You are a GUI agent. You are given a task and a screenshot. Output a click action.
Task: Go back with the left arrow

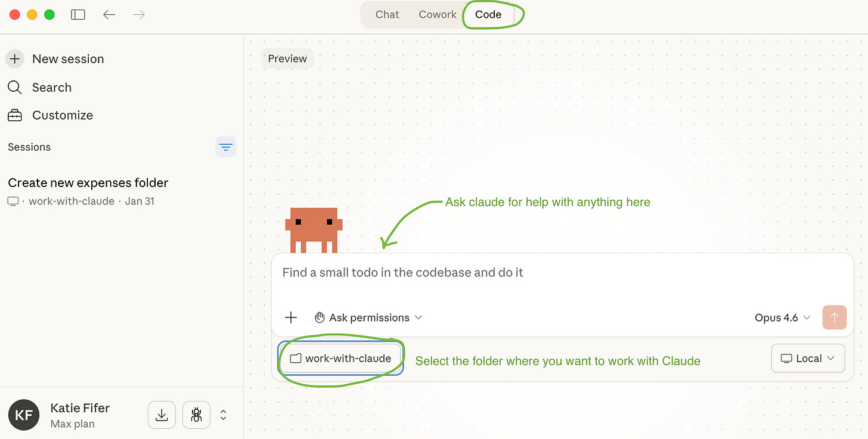(x=109, y=15)
